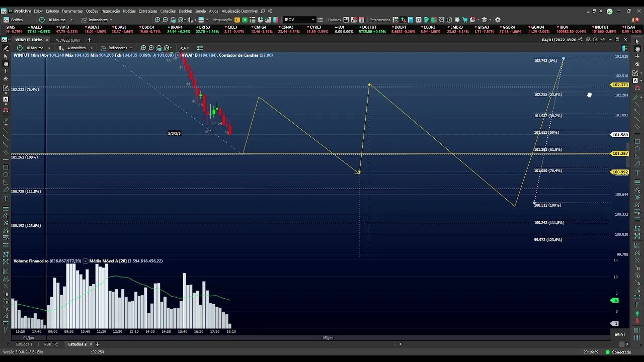Image resolution: width=644 pixels, height=362 pixels.
Task: Open the eye visibility options dropdown
Action: coord(185,48)
